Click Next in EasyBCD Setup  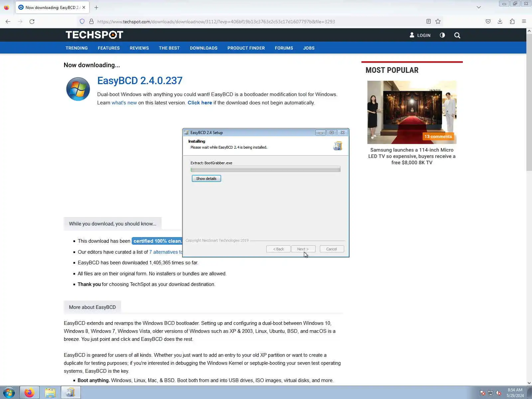click(303, 249)
